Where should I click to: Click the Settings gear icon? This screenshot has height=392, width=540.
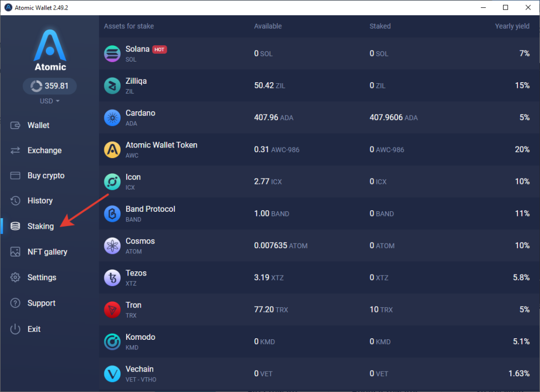coord(15,277)
